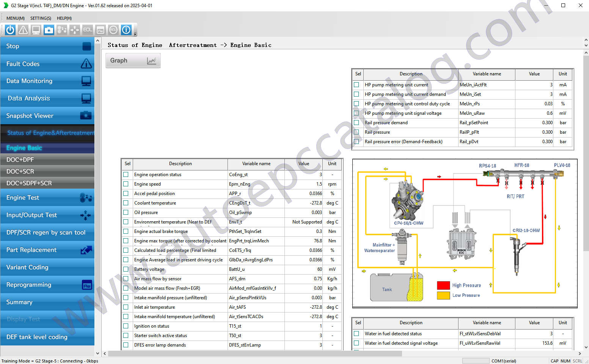Open the data monitoring screen icon
The image size is (589, 364).
[x=36, y=30]
